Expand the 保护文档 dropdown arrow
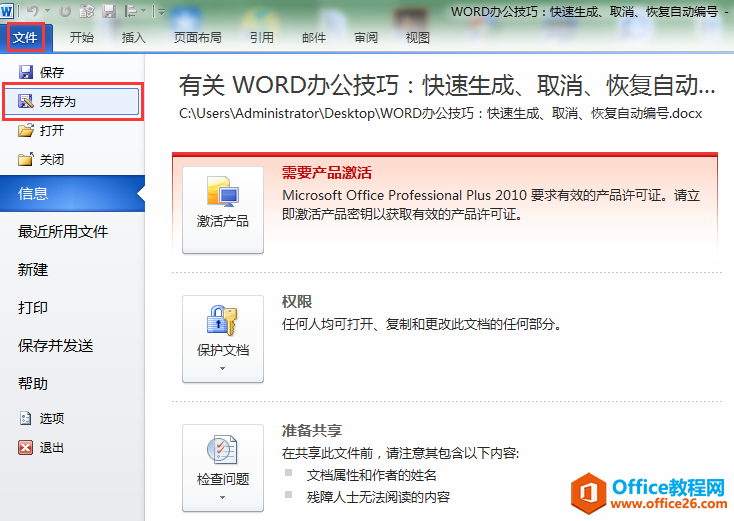 (223, 368)
